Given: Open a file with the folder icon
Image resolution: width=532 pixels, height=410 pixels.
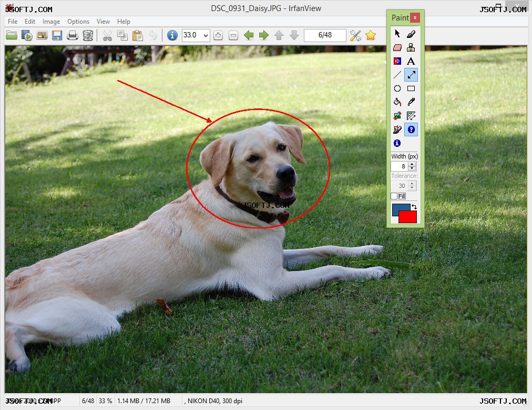Looking at the screenshot, I should 12,35.
